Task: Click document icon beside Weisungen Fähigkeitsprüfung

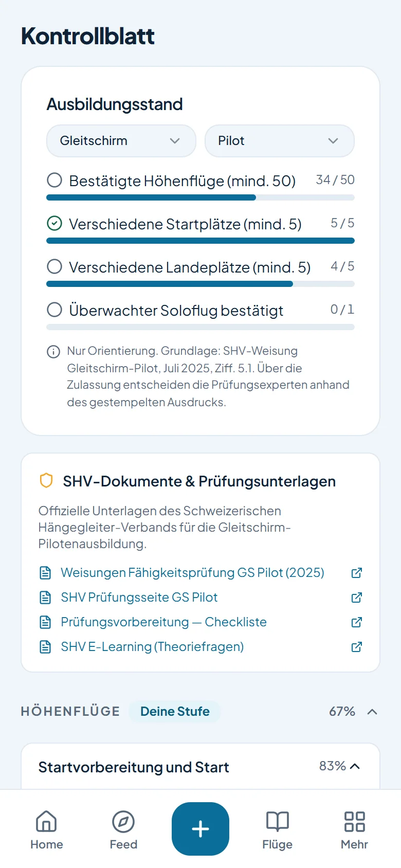Action: click(x=45, y=573)
